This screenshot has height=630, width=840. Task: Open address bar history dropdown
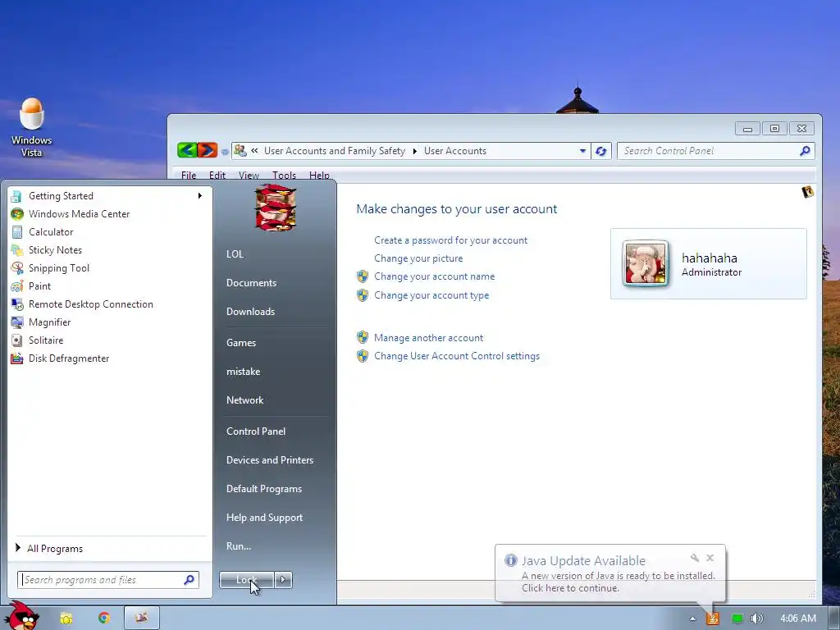pos(582,151)
